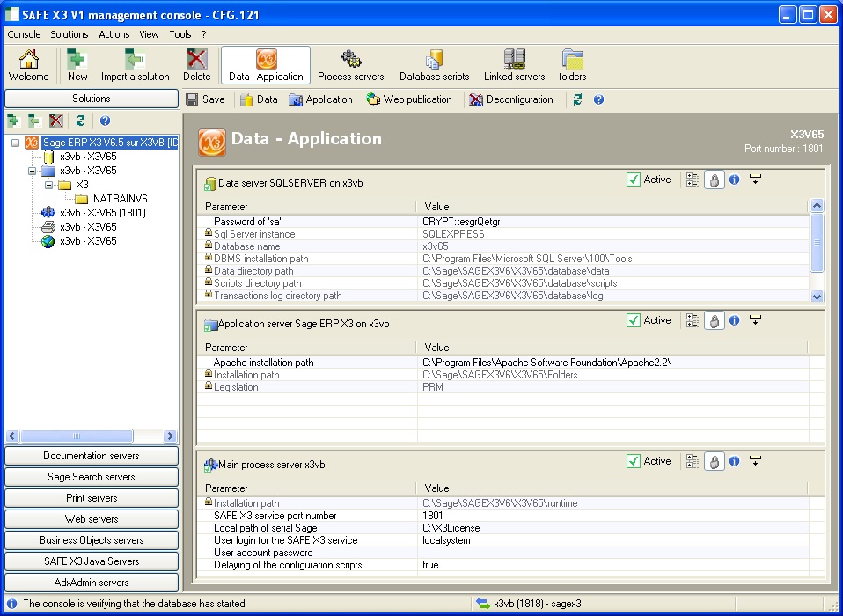Open the ? help menu
Screen dimensions: 843x616
[x=204, y=34]
